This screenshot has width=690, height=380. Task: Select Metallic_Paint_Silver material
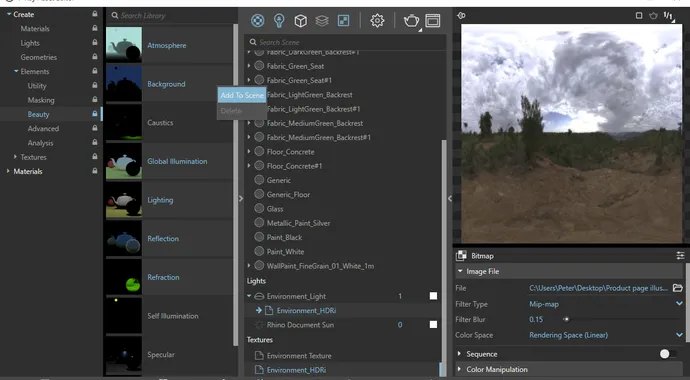(x=298, y=223)
